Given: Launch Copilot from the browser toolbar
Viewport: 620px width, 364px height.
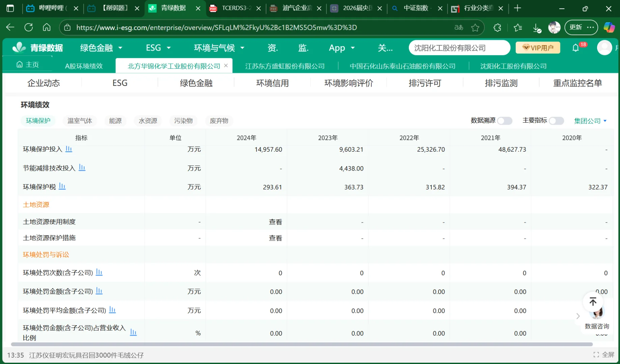Looking at the screenshot, I should pyautogui.click(x=609, y=27).
